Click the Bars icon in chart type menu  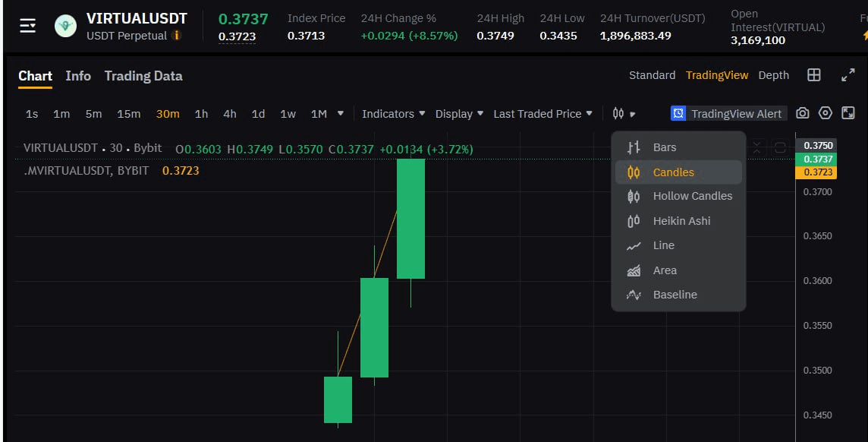(x=634, y=147)
